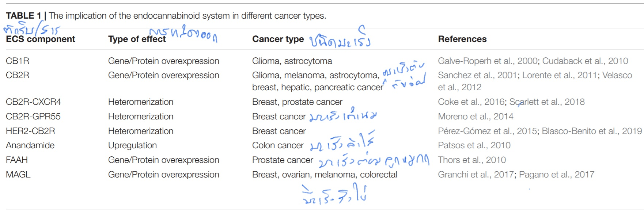Image resolution: width=644 pixels, height=214 pixels.
Task: Select the CB2R-GPR55 table cell
Action: 33,116
